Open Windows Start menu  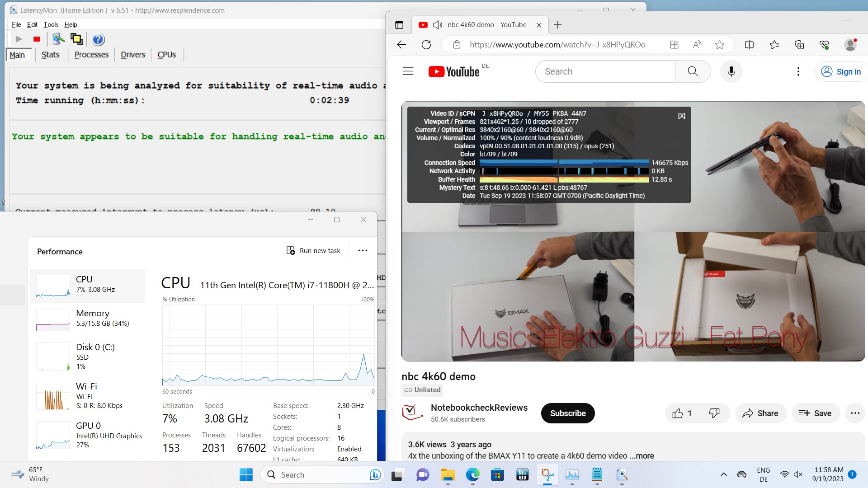(246, 475)
